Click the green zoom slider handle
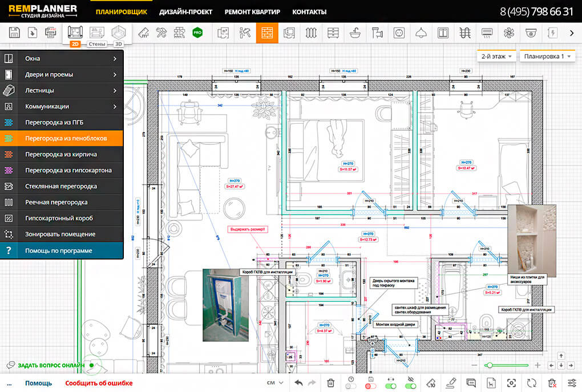 tap(488, 365)
